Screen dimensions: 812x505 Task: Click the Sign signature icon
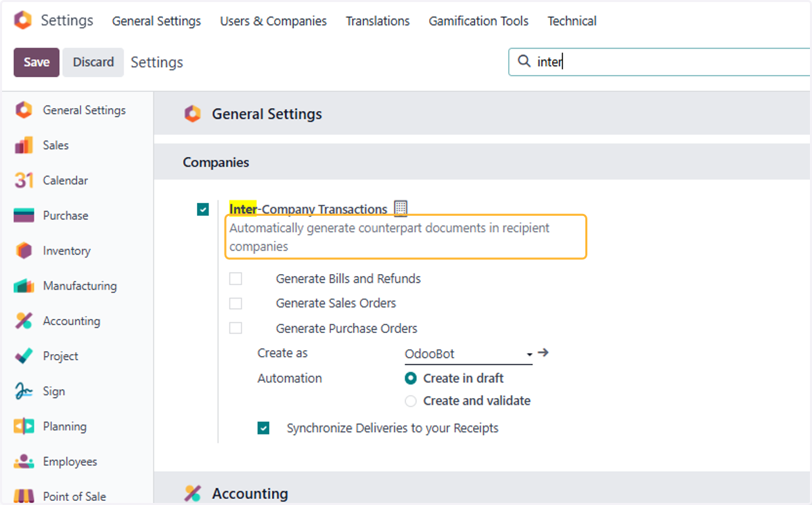24,391
